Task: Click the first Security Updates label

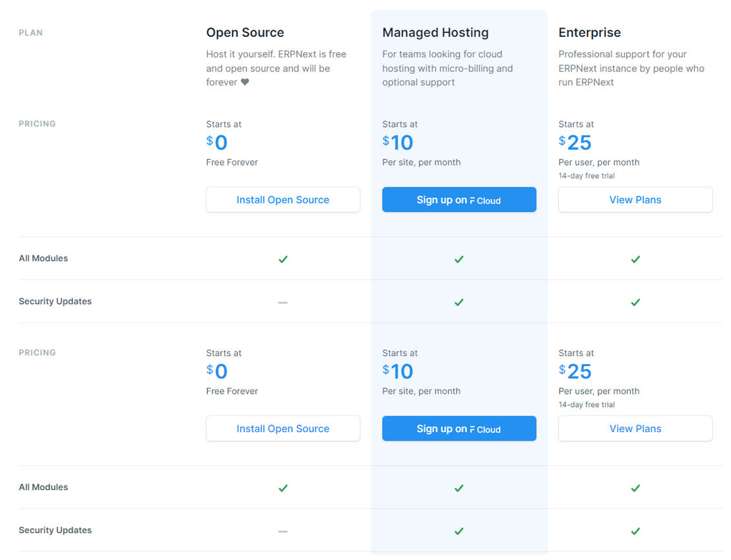Action: tap(55, 301)
